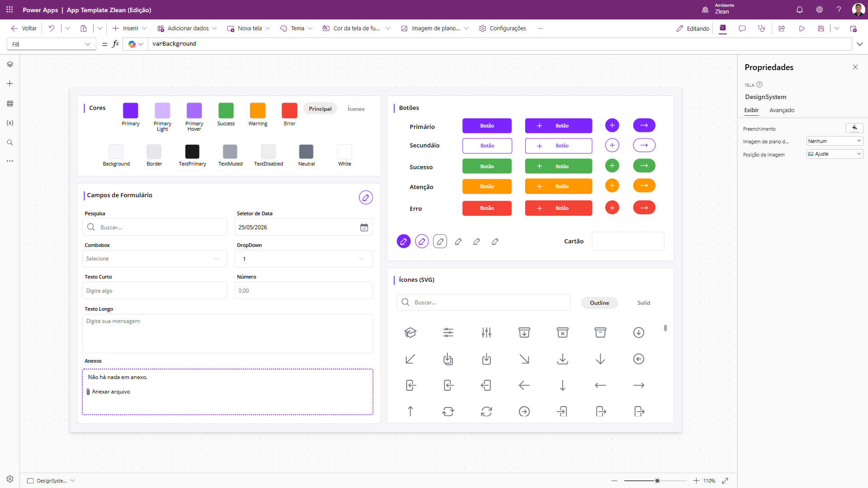Click the Save disk icon
Screen dimensions: 868x488
coord(821,28)
